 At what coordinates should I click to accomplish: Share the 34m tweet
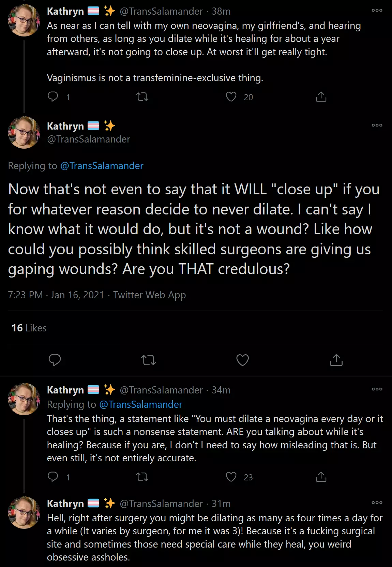[x=321, y=477]
